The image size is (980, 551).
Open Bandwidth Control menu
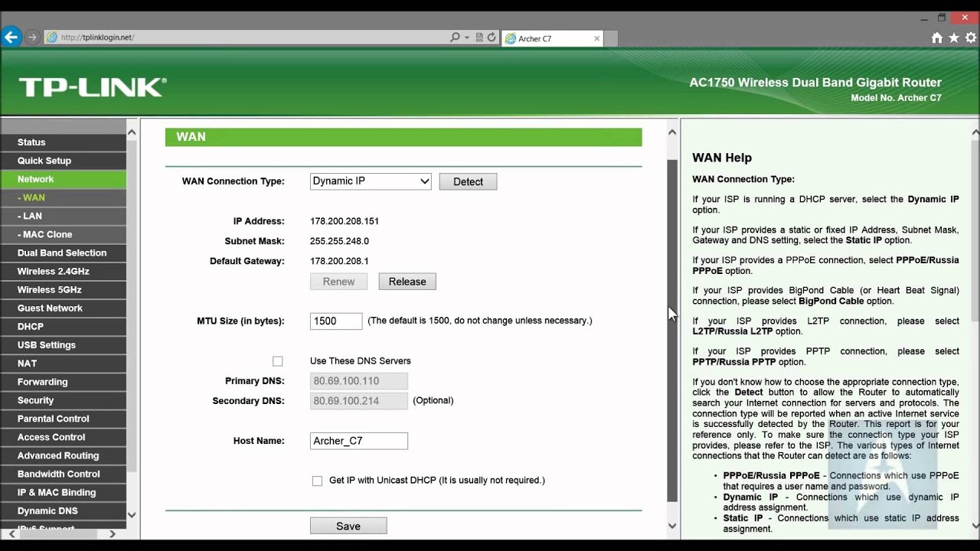[63, 474]
